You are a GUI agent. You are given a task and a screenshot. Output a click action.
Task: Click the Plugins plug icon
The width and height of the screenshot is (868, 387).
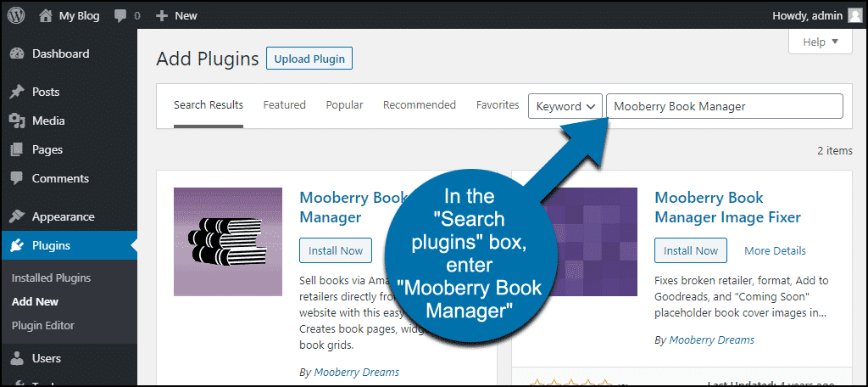tap(17, 245)
